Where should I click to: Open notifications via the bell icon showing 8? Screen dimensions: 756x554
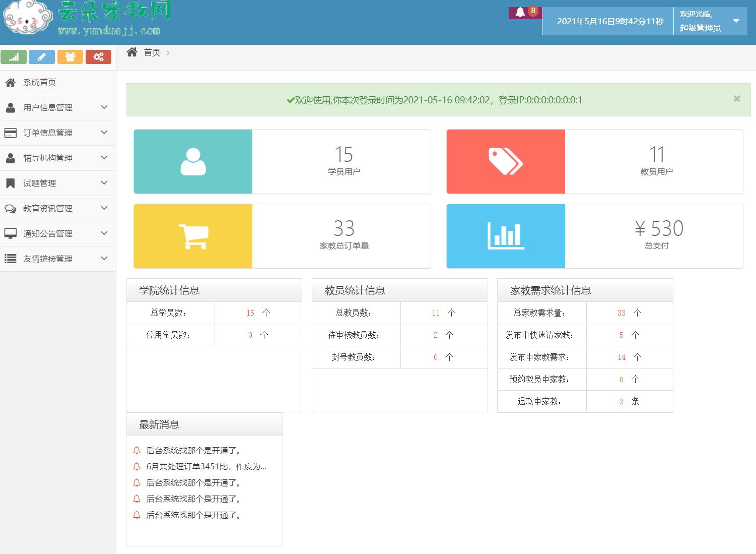tap(521, 12)
